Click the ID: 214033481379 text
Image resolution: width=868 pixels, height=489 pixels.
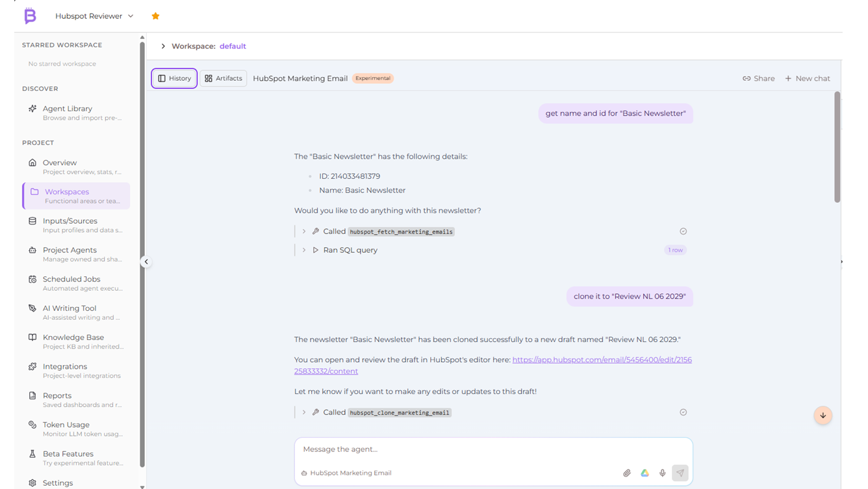[x=350, y=176]
